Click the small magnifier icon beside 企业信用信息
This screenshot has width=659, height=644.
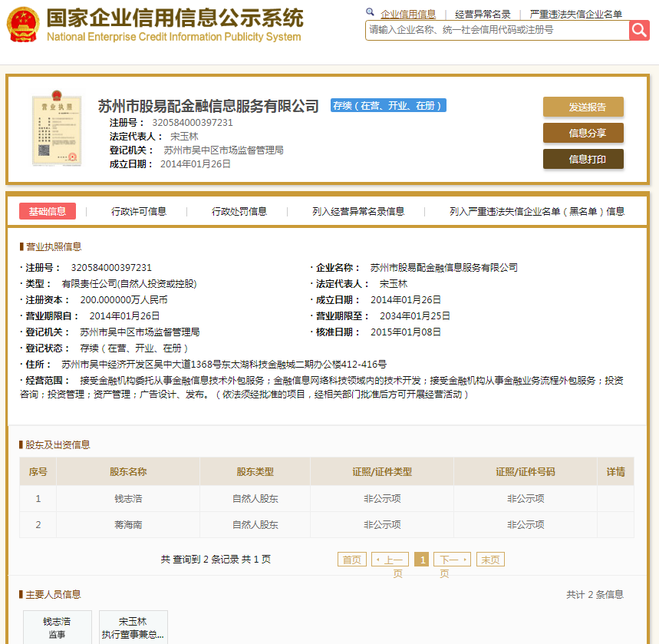pyautogui.click(x=370, y=12)
